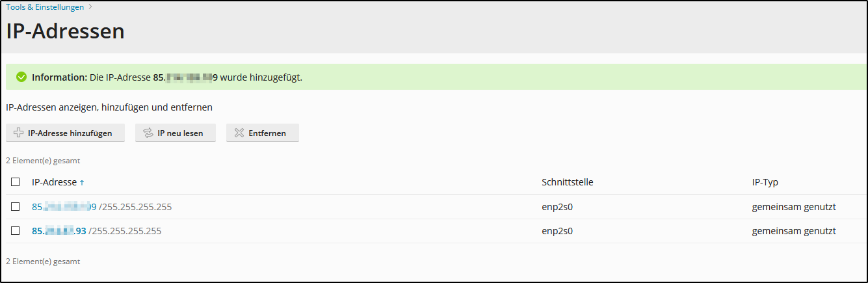This screenshot has height=283, width=868.
Task: Click the IP-Adressen page title
Action: point(65,31)
